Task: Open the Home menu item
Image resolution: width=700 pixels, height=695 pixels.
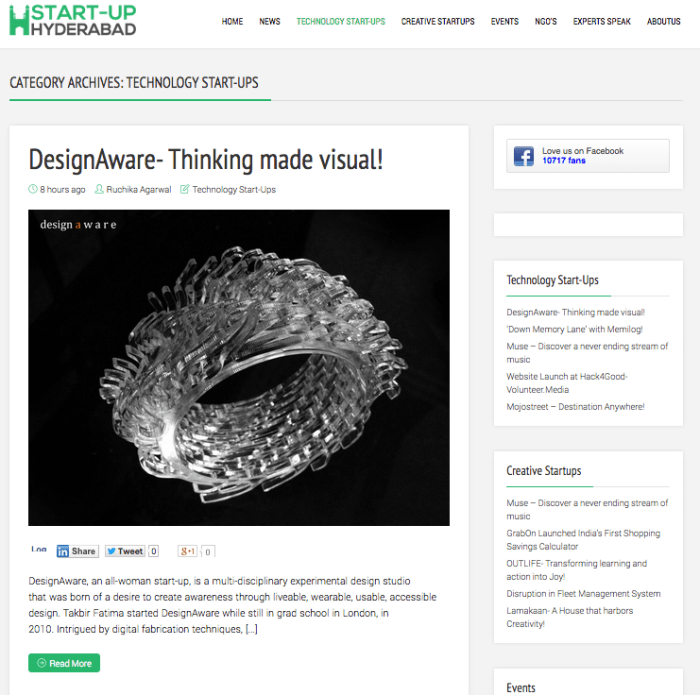Action: click(x=232, y=21)
